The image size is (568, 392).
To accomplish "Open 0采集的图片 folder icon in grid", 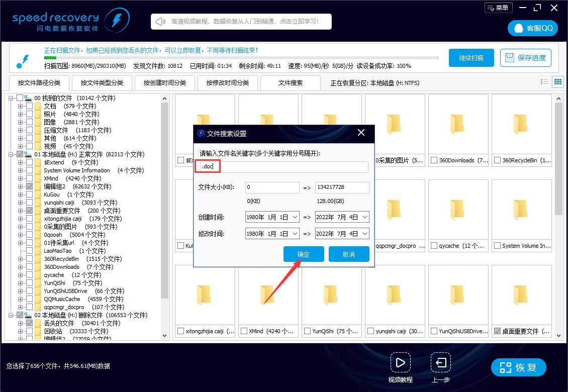I will 395,124.
